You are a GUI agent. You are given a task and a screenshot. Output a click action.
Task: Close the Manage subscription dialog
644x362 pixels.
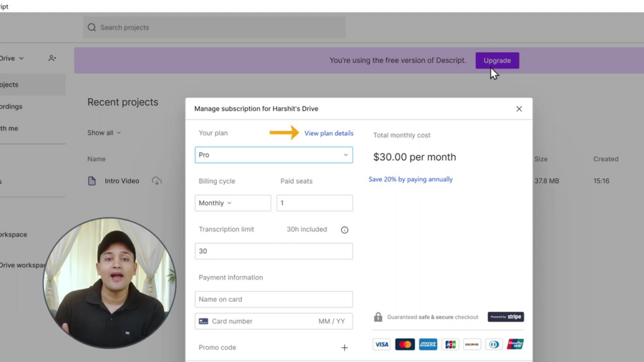point(519,109)
